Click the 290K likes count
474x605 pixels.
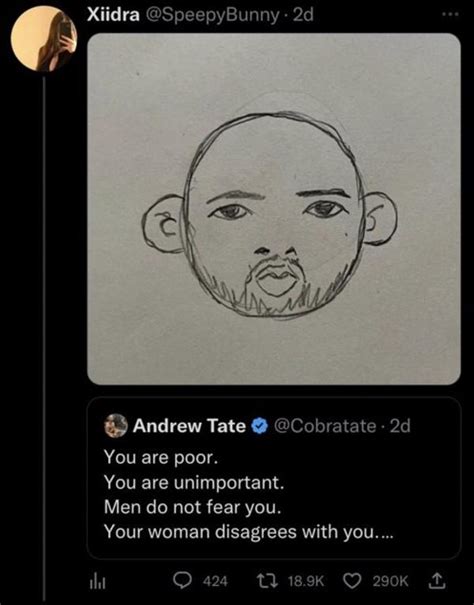point(390,581)
